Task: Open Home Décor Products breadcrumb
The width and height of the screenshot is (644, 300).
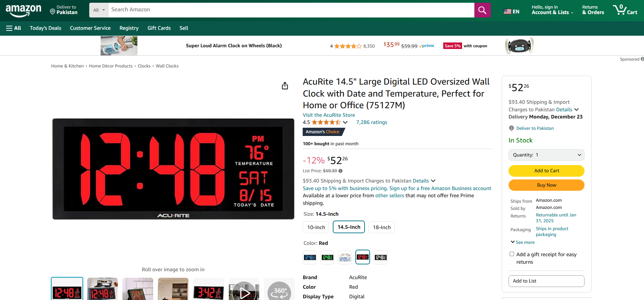Action: tap(111, 66)
